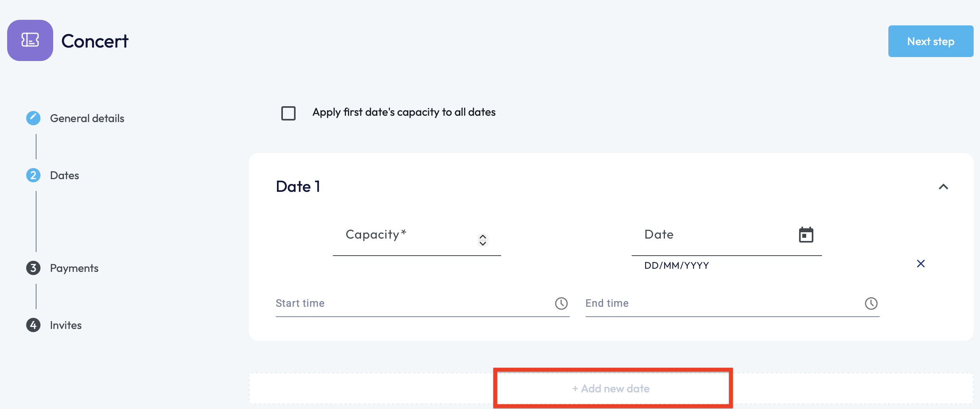Viewport: 980px width, 409px height.
Task: Click Add new date
Action: 611,388
